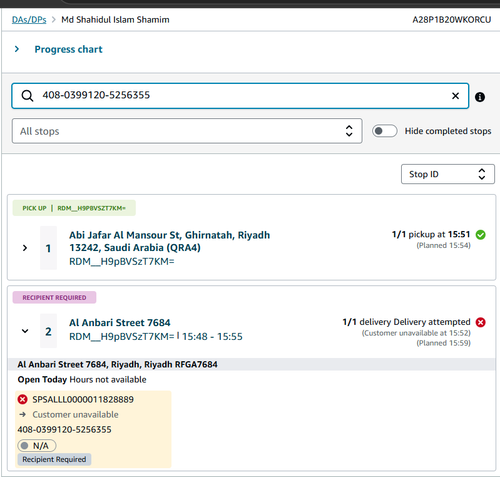
Task: Click Customer unavailable arrow icon
Action: pyautogui.click(x=23, y=415)
